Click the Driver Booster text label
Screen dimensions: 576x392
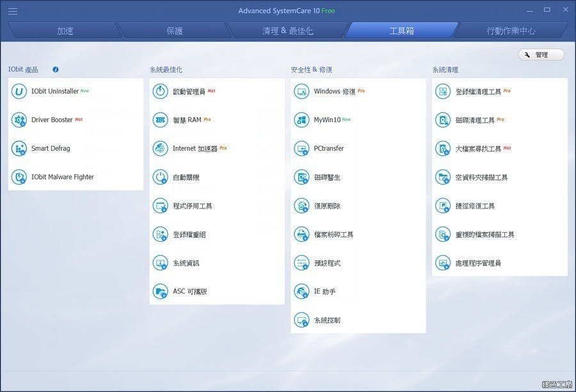tap(52, 120)
